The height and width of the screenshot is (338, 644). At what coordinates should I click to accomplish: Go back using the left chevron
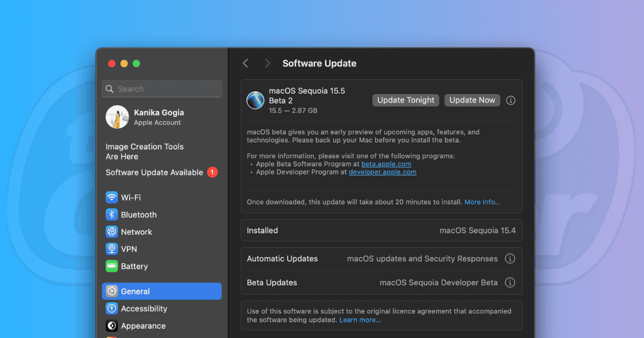pyautogui.click(x=246, y=63)
